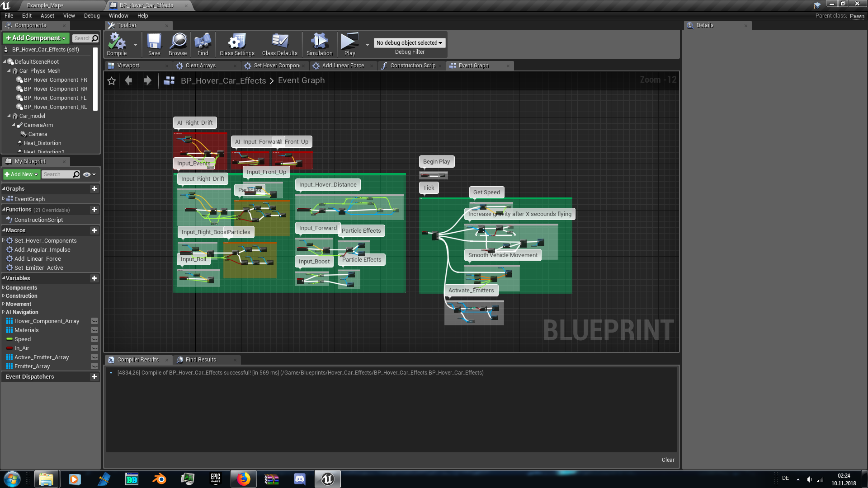The image size is (868, 488).
Task: Open Epic Games Launcher from taskbar
Action: (x=216, y=479)
